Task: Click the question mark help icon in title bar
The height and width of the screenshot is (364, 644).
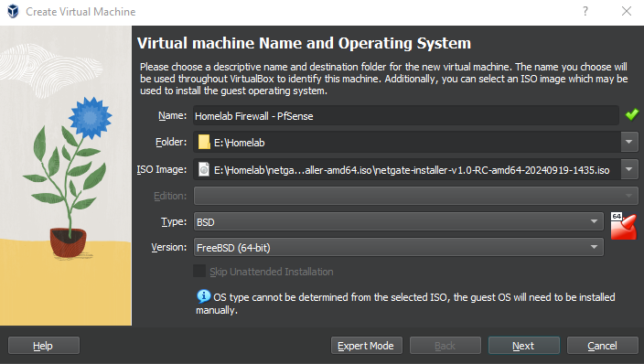Action: click(x=585, y=11)
